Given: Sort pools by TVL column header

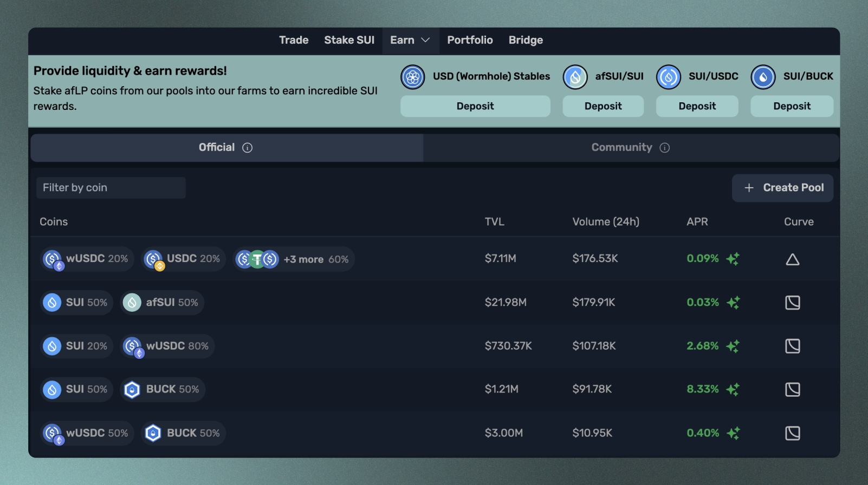Looking at the screenshot, I should [494, 222].
